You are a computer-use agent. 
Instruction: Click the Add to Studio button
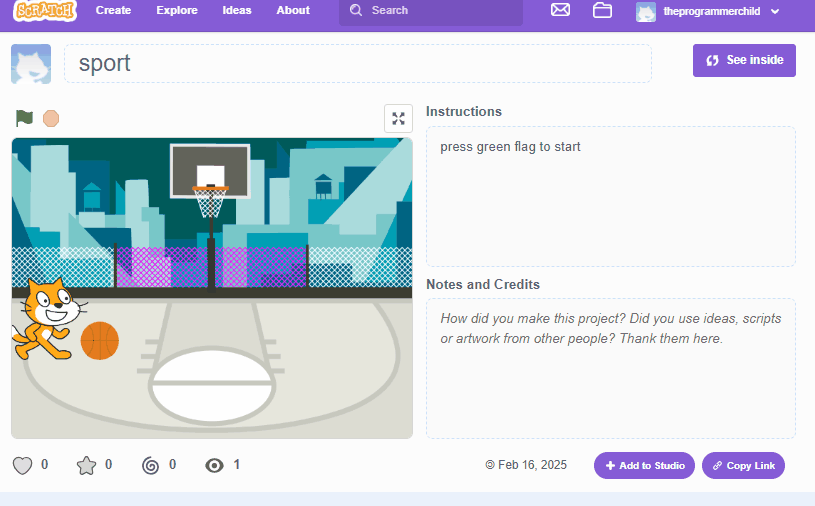645,465
